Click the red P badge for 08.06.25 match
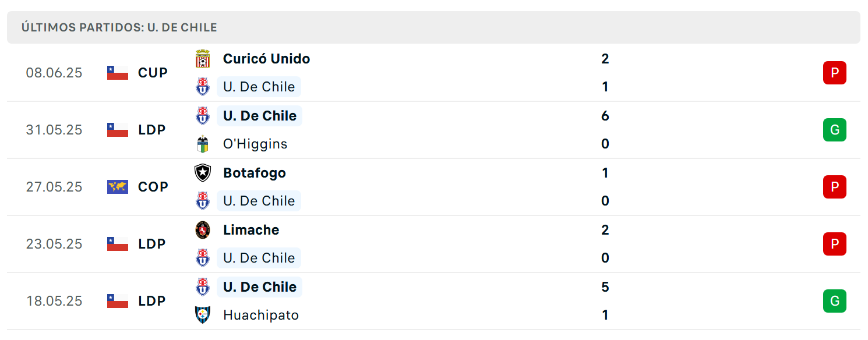This screenshot has height=340, width=868. coord(834,73)
